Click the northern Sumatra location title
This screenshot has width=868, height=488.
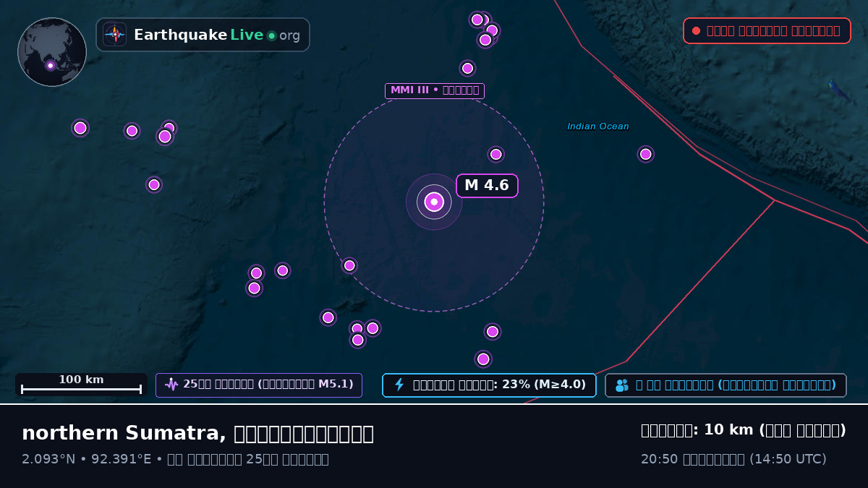point(197,433)
